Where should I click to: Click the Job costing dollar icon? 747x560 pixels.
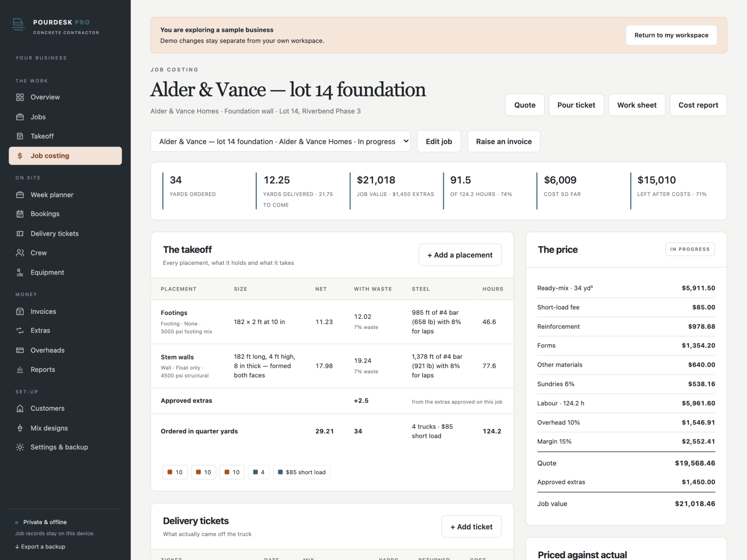click(20, 156)
